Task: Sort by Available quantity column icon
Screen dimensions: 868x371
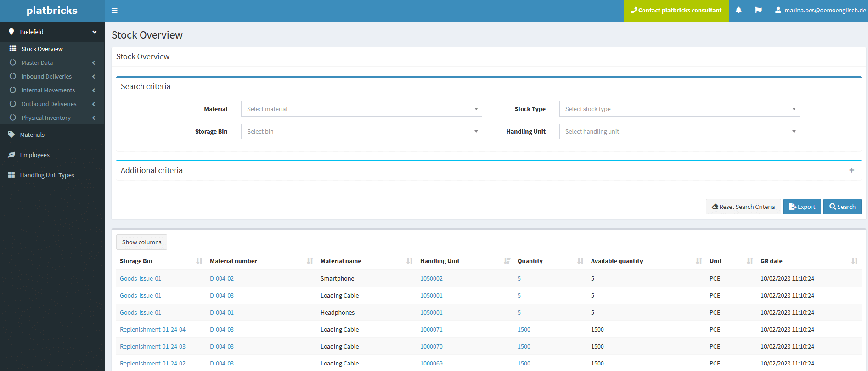Action: [699, 261]
